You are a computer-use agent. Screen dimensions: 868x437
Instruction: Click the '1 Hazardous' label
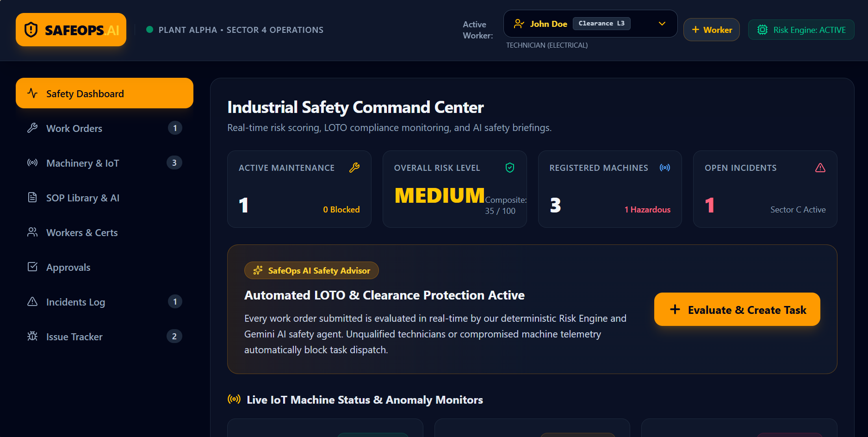pyautogui.click(x=647, y=209)
